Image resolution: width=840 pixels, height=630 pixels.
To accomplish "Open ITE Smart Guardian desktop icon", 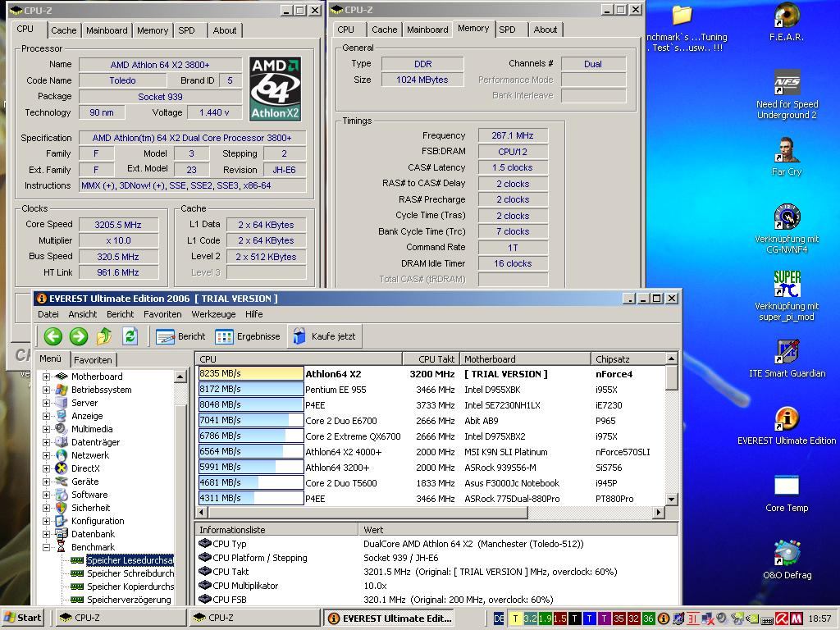I will (787, 358).
